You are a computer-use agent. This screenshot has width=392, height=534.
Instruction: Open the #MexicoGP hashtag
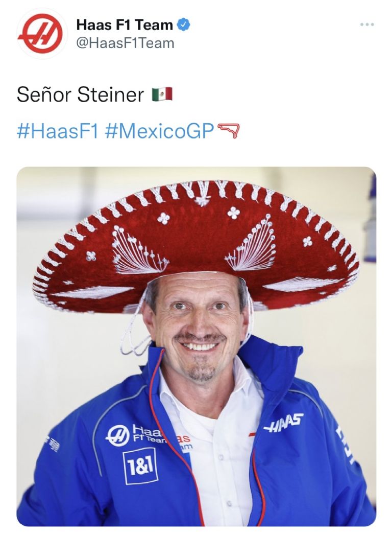pos(160,131)
